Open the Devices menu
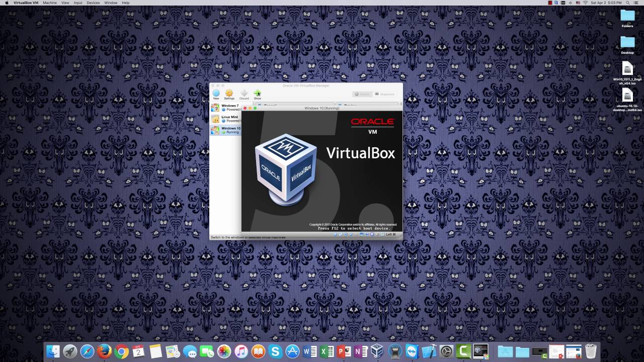The width and height of the screenshot is (644, 362). click(x=93, y=3)
